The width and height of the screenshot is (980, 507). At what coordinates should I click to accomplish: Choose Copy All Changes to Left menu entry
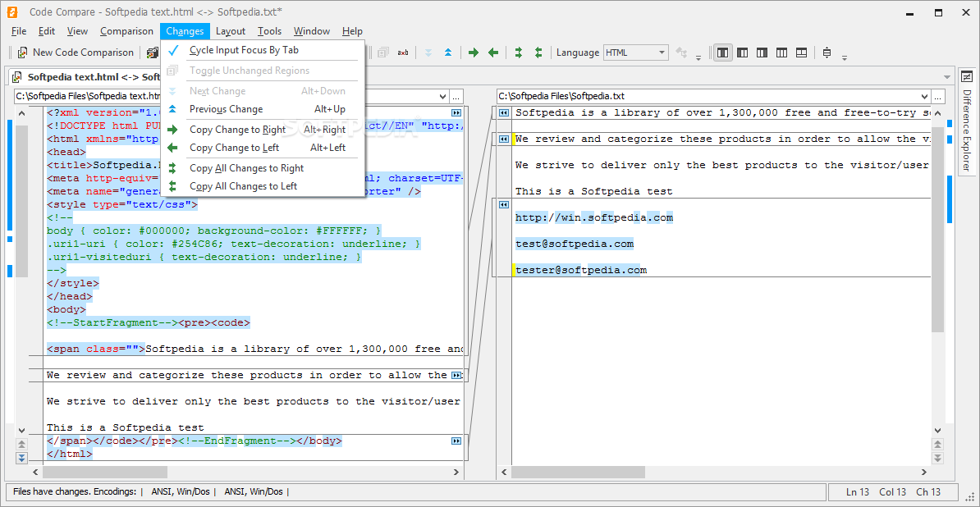coord(263,186)
